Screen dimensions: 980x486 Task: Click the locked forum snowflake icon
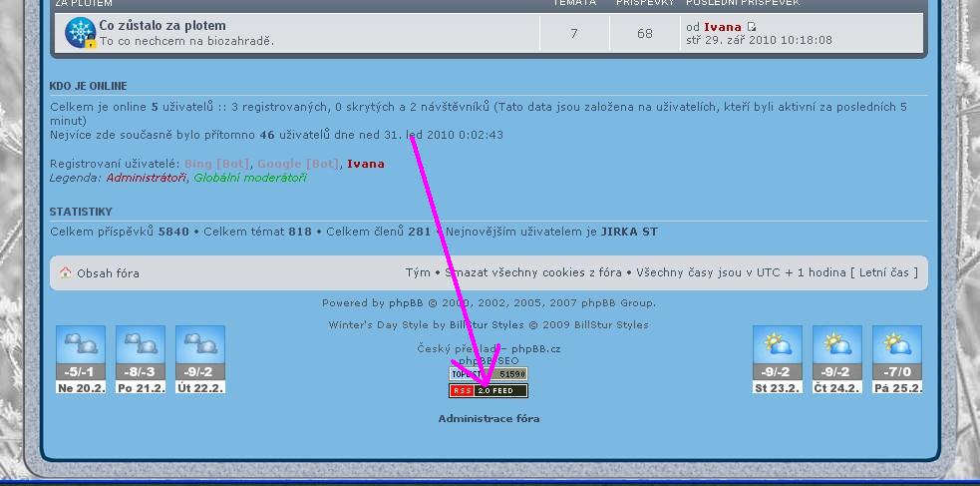[80, 33]
